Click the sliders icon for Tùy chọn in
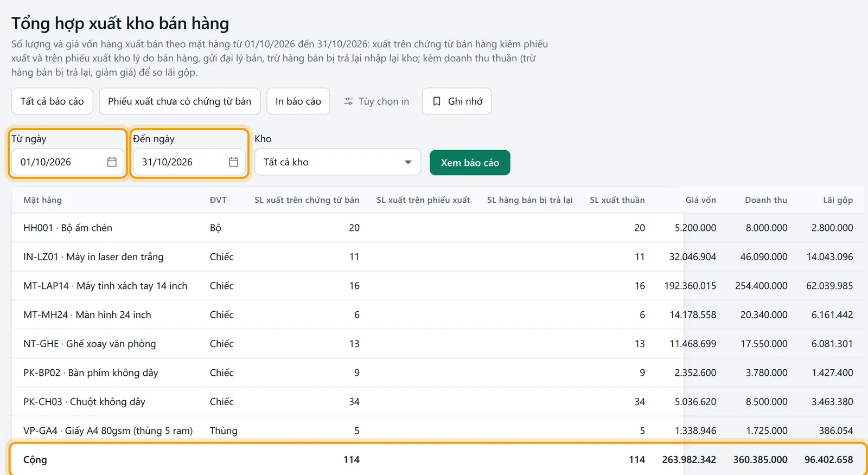This screenshot has height=475, width=868. 348,101
